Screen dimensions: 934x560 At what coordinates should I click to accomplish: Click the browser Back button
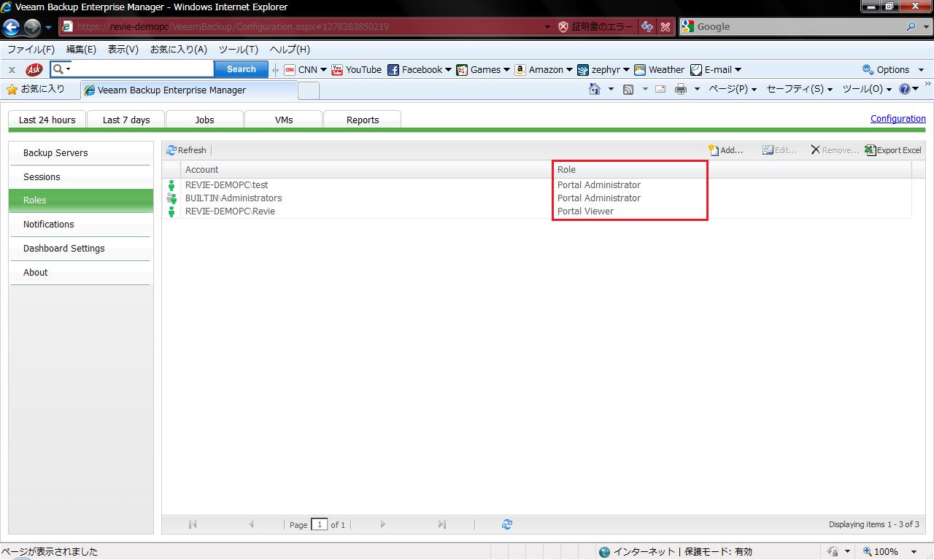(12, 28)
